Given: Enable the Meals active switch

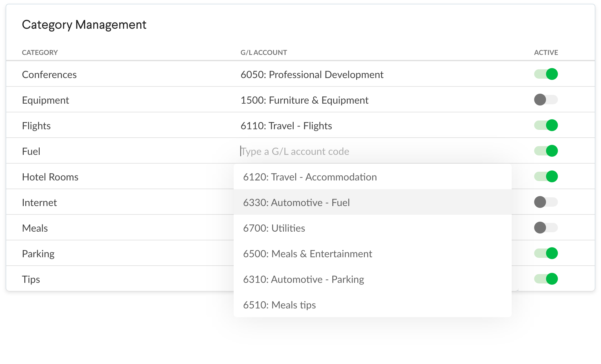Looking at the screenshot, I should coord(546,228).
